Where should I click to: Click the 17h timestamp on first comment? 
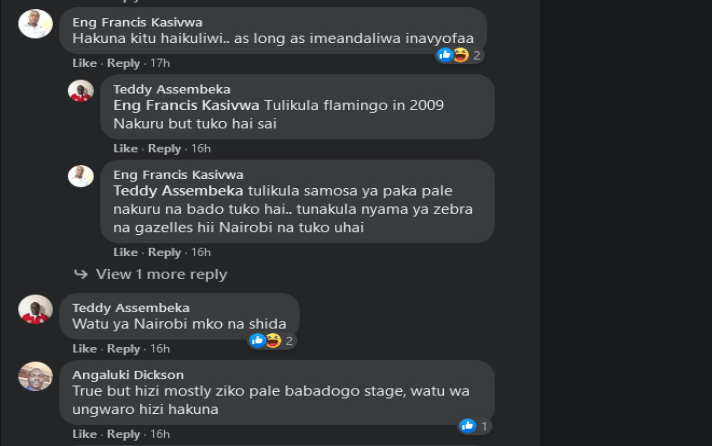(x=159, y=63)
